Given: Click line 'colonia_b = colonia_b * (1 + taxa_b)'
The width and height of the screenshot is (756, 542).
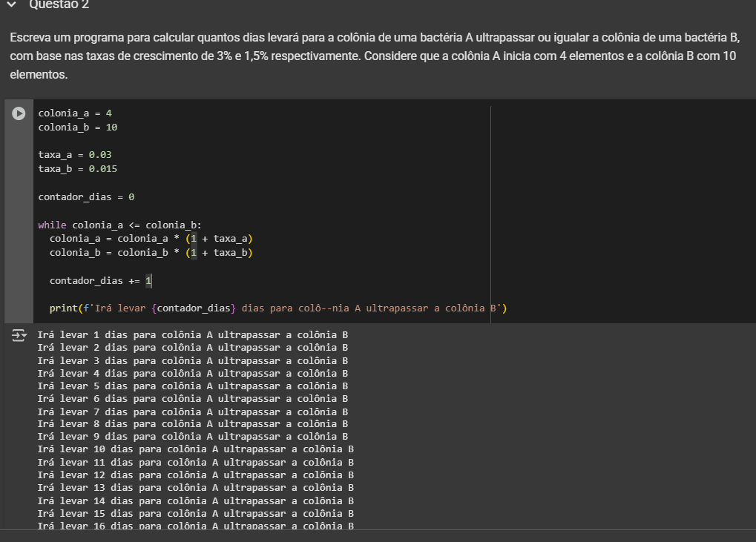Looking at the screenshot, I should [x=151, y=252].
